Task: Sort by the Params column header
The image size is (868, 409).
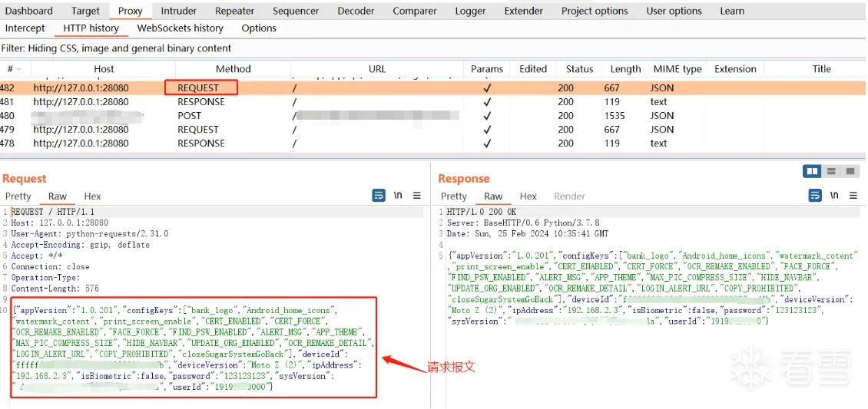Action: pos(486,69)
